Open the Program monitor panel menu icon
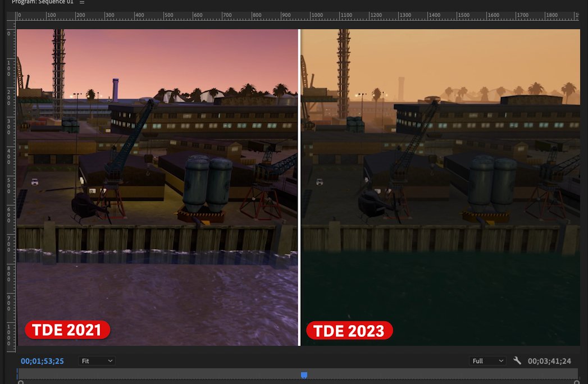Image resolution: width=588 pixels, height=384 pixels. pyautogui.click(x=82, y=2)
